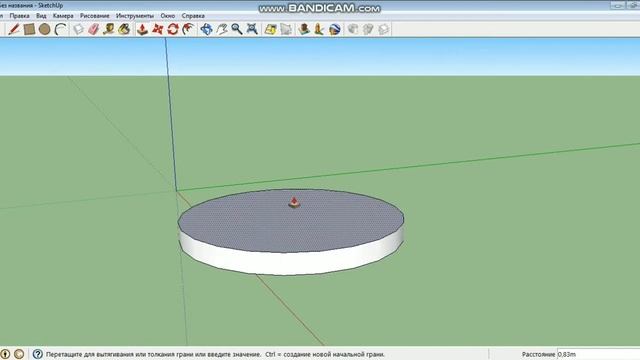Click the Add New Building icon
640x360 pixels.
click(x=304, y=29)
